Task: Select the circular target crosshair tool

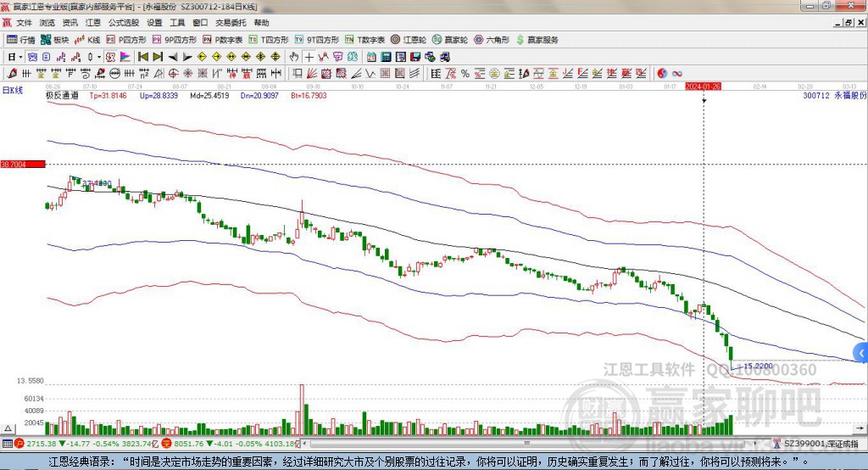Action: (x=173, y=73)
